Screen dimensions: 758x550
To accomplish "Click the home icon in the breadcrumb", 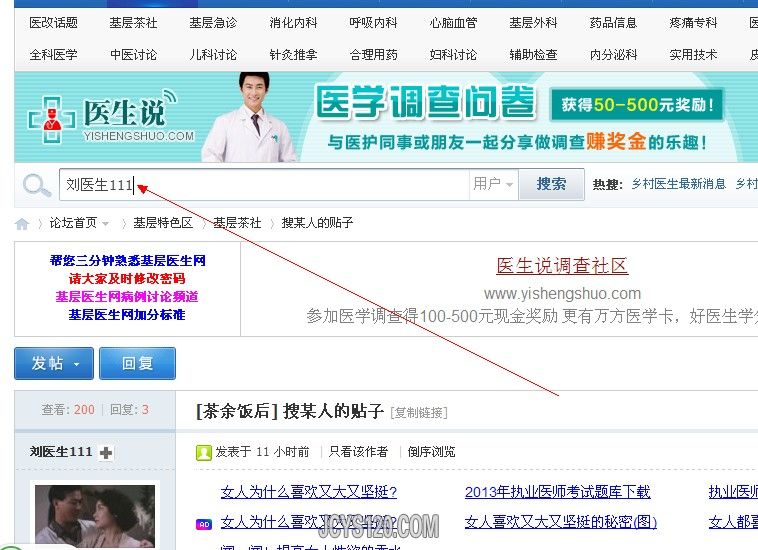I will 22,223.
